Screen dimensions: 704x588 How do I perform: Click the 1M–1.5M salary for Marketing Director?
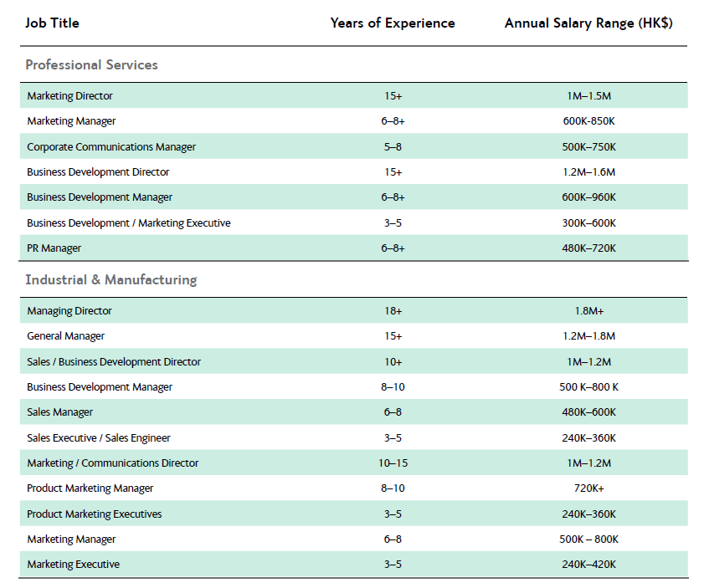tap(588, 95)
